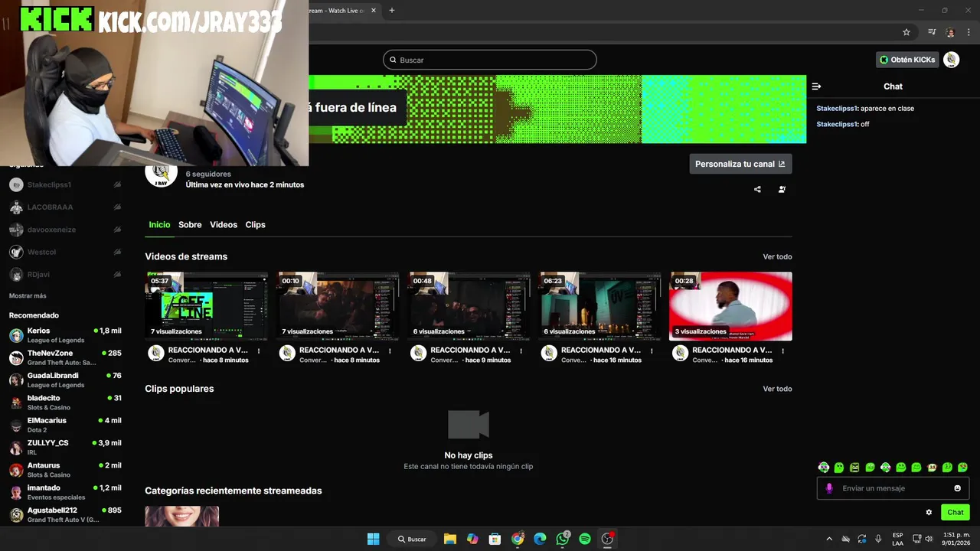Toggle notification bell for davooxeneize
Image resolution: width=980 pixels, height=551 pixels.
[117, 230]
